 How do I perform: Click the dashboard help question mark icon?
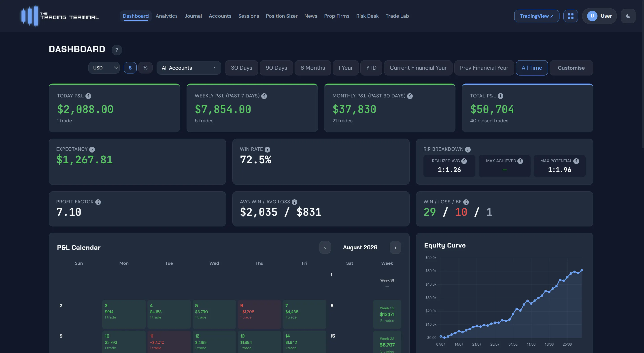tap(117, 50)
